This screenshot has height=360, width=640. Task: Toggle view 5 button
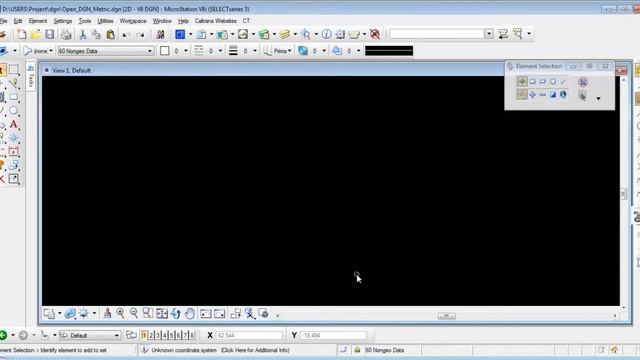point(171,336)
